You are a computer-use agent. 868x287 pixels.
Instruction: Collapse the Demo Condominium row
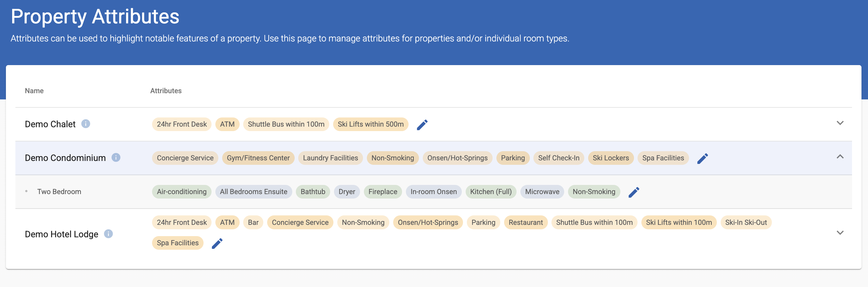pyautogui.click(x=840, y=157)
